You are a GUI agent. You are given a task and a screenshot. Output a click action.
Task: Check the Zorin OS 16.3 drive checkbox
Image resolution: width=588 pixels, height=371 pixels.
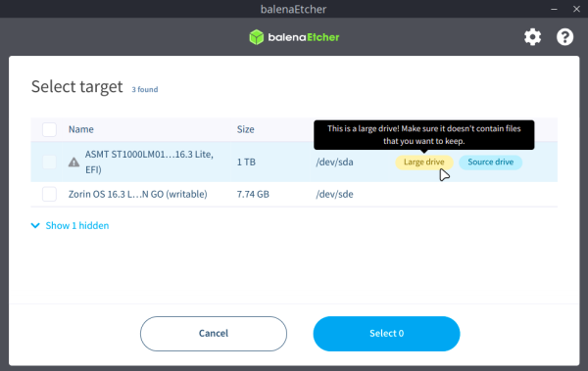[49, 194]
